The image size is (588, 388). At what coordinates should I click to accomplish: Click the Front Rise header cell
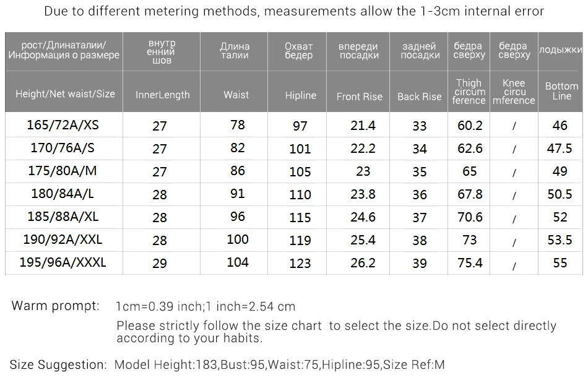pos(359,97)
